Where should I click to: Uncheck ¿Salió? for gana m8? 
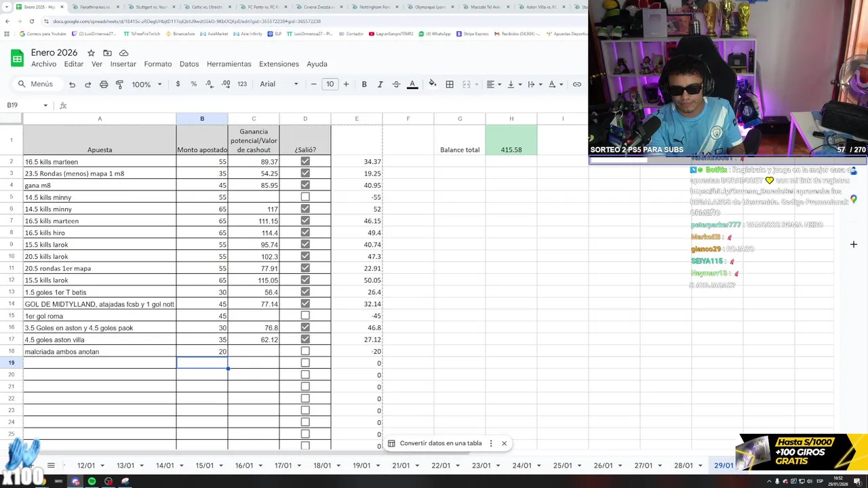coord(305,185)
